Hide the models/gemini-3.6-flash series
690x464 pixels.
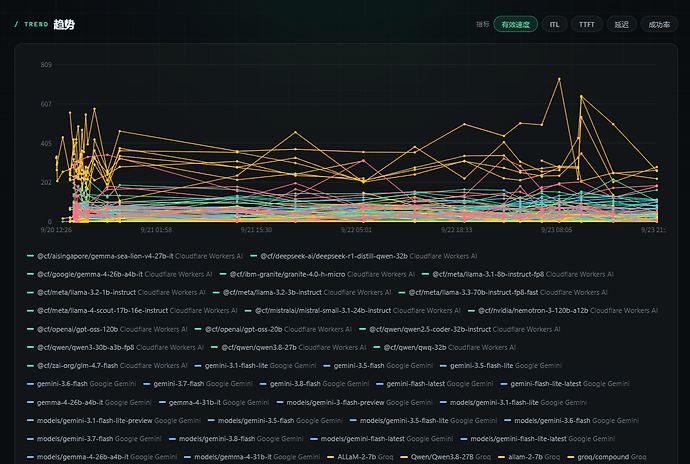click(x=572, y=420)
